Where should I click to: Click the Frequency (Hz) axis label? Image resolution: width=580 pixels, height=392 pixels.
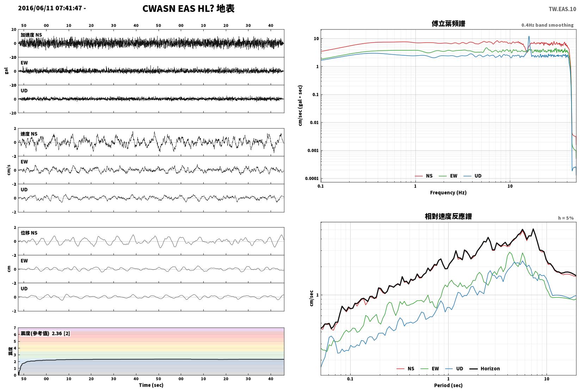(448, 193)
